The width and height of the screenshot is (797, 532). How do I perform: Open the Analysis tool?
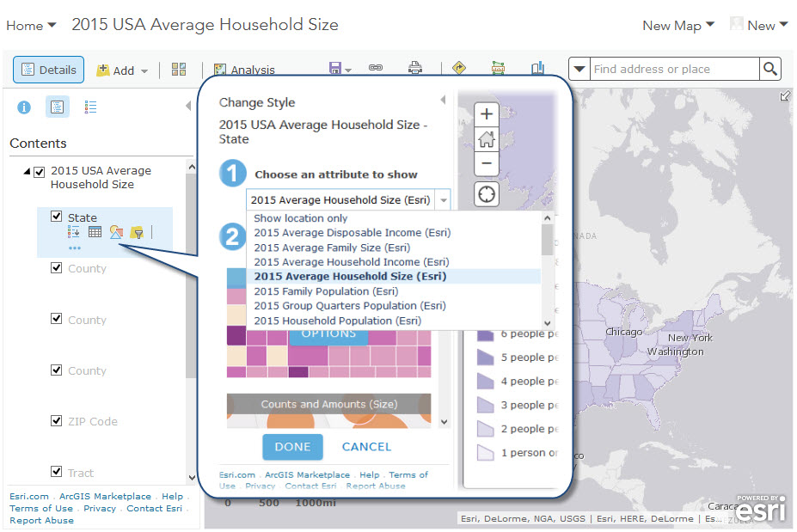(x=244, y=70)
